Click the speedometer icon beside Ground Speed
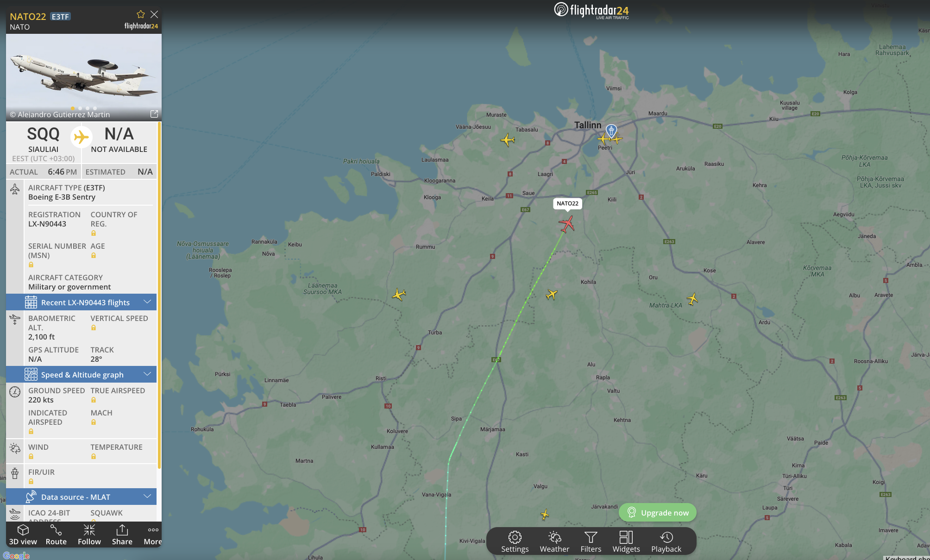 coord(15,392)
